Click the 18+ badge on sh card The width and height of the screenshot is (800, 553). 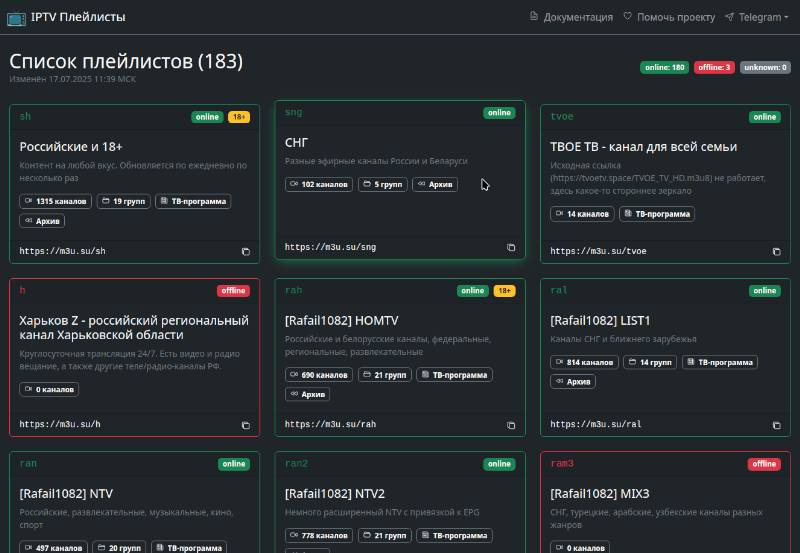click(x=238, y=117)
